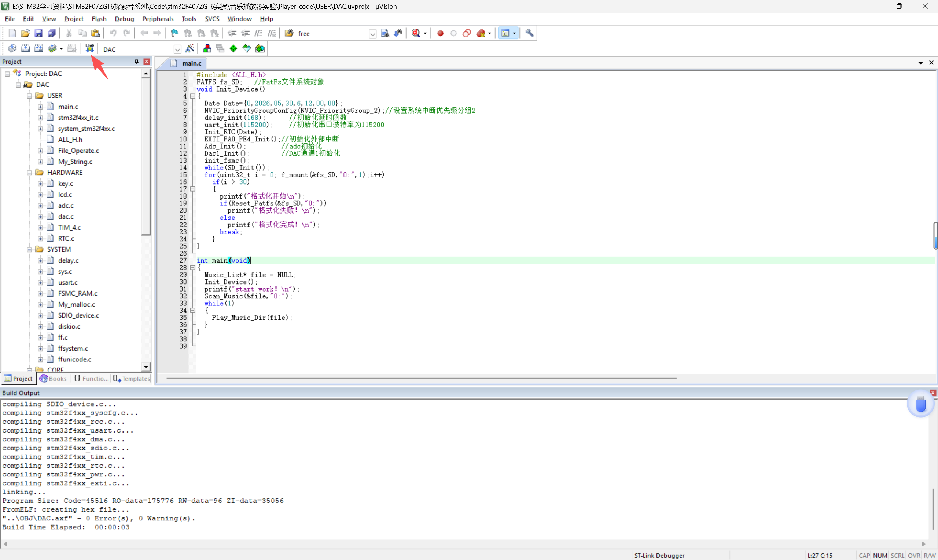The image size is (938, 560).
Task: Create a new file with the New icon
Action: [12, 33]
